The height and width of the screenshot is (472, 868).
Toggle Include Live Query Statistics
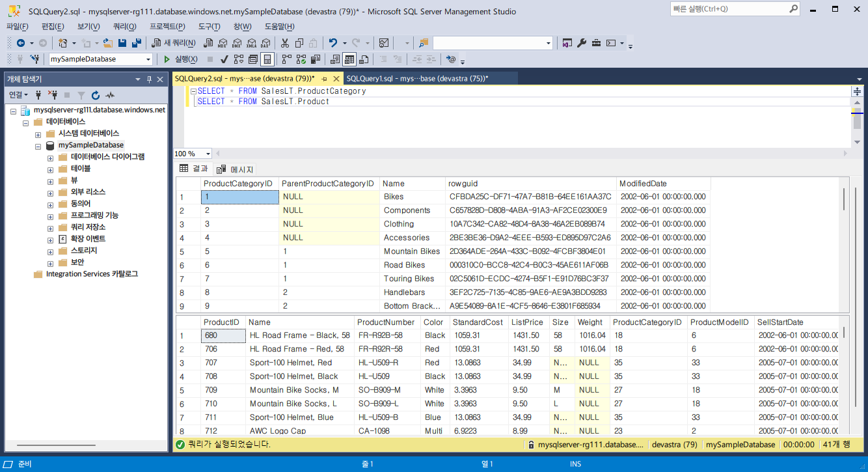tap(301, 59)
